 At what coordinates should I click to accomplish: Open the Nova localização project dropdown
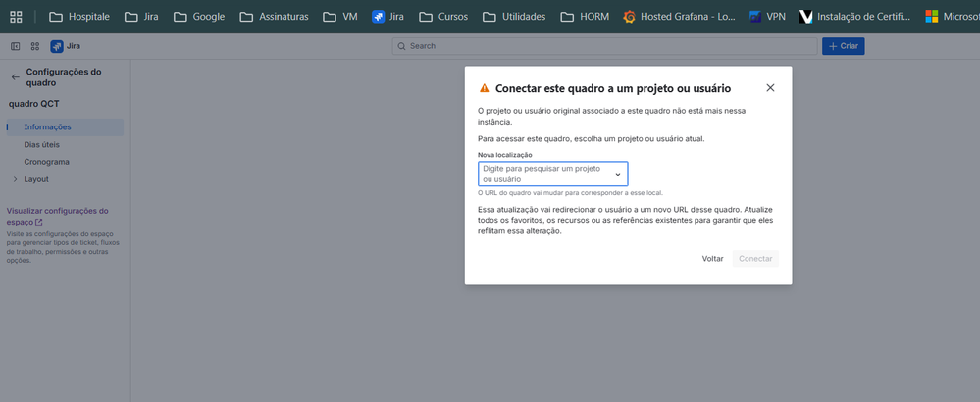tap(552, 174)
